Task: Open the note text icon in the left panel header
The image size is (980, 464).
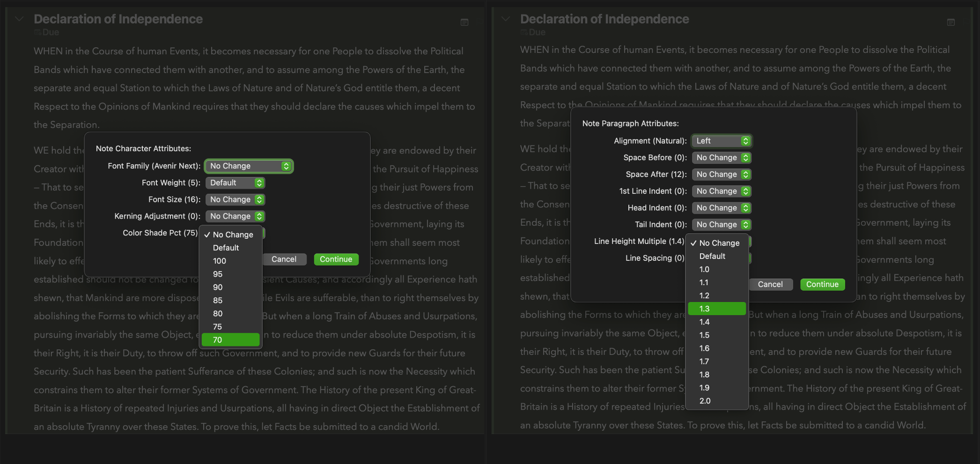Action: [x=464, y=22]
